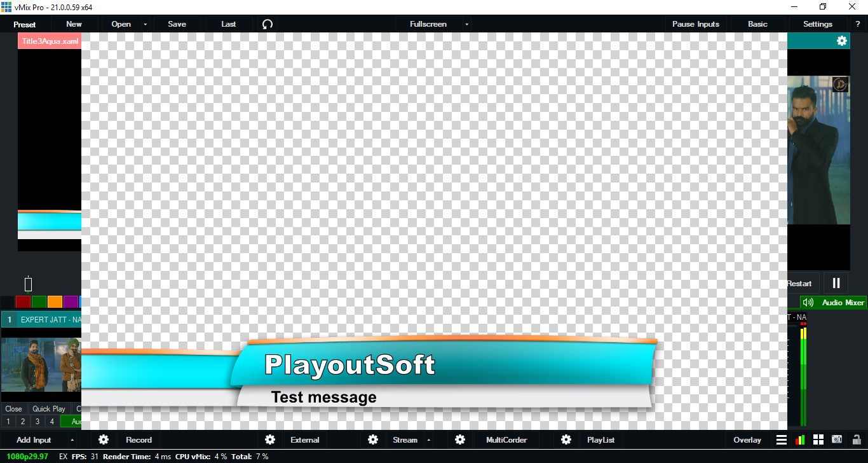Image resolution: width=868 pixels, height=463 pixels.
Task: Expand the Stream dropdown arrow
Action: (428, 439)
